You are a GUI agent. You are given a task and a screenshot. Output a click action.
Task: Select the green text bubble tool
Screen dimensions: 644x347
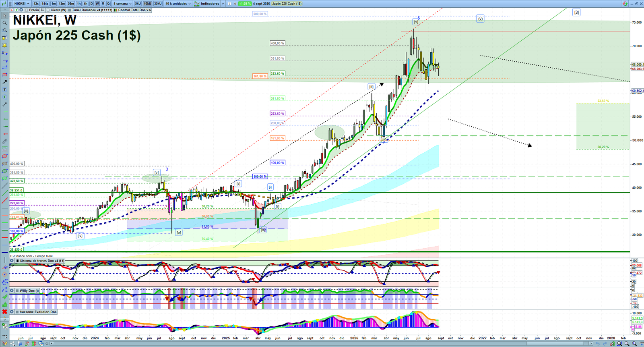[x=5, y=97]
